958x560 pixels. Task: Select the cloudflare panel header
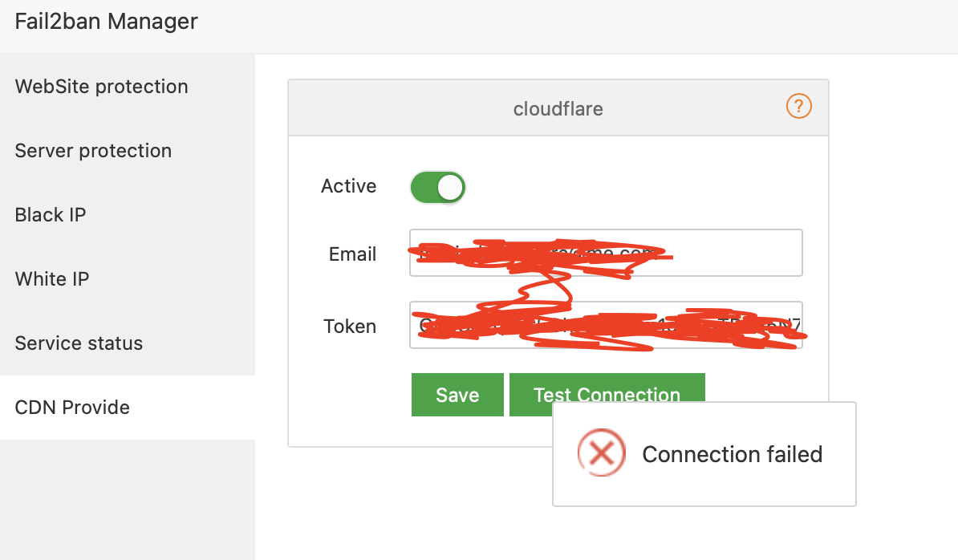(x=558, y=108)
